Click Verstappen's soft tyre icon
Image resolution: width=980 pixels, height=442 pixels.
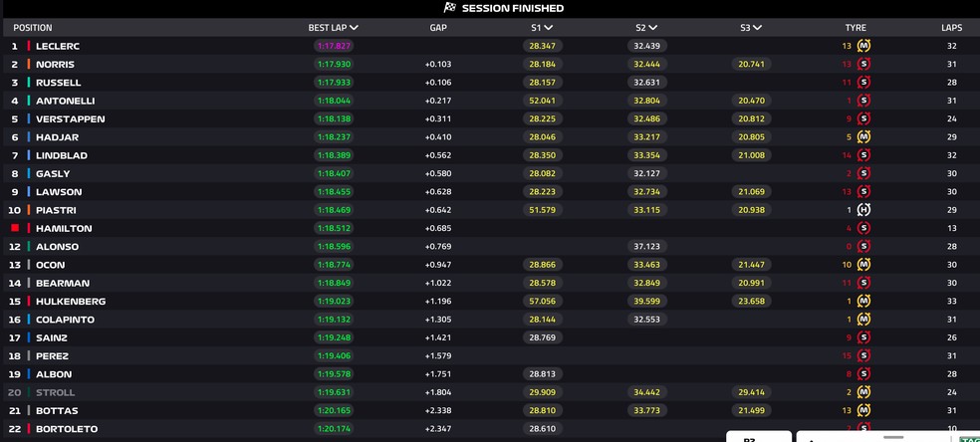[863, 118]
